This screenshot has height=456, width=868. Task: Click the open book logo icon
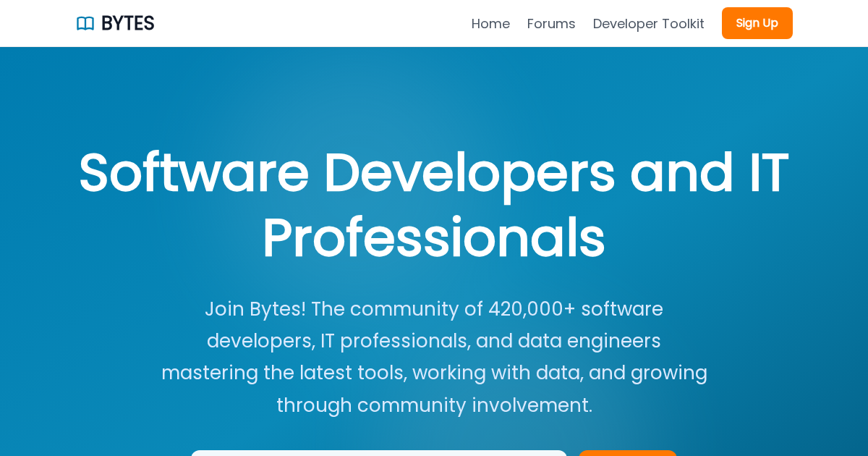[85, 23]
